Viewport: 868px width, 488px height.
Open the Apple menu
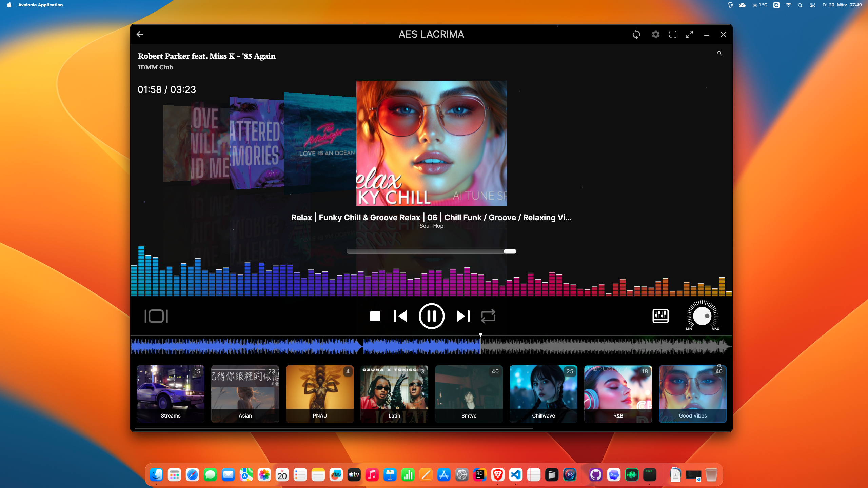point(9,5)
